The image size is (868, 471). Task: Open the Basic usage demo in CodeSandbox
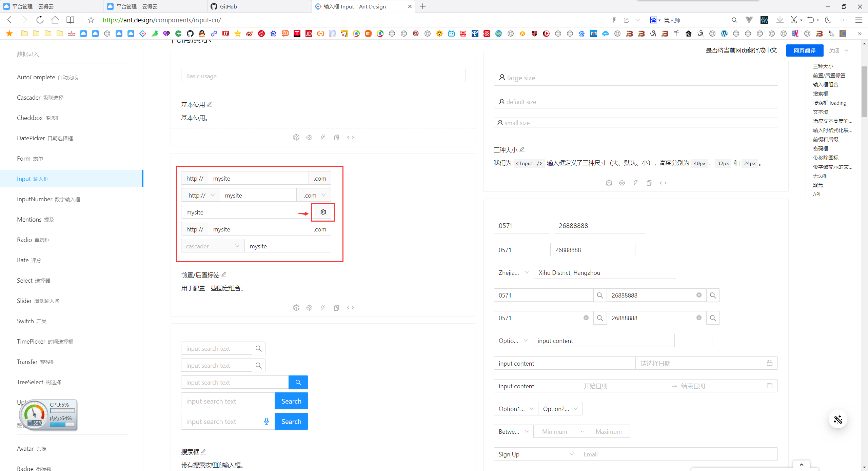pos(296,137)
